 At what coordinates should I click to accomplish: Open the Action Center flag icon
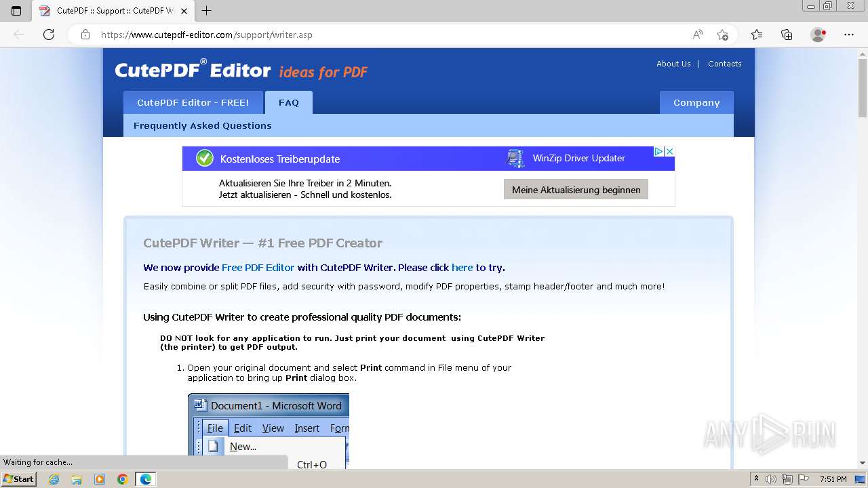point(802,479)
